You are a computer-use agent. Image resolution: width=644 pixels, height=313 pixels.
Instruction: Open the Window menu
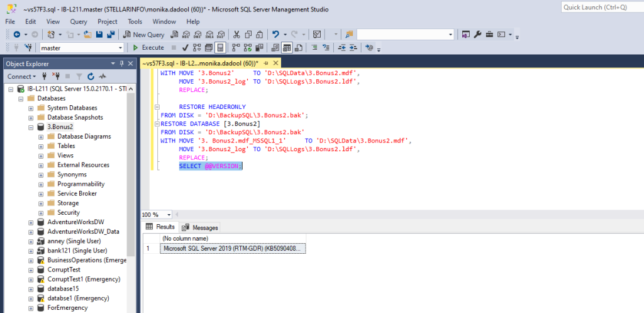pos(164,22)
